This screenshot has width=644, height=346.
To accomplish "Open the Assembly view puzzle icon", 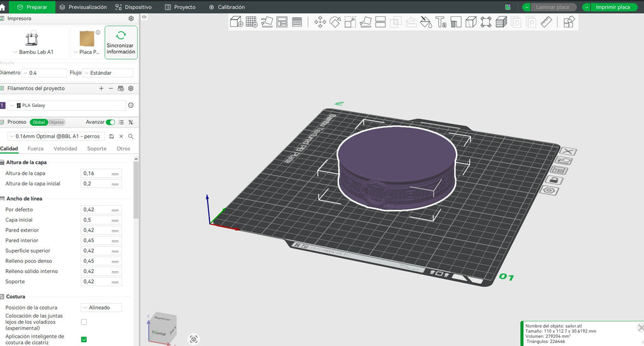I will click(569, 22).
